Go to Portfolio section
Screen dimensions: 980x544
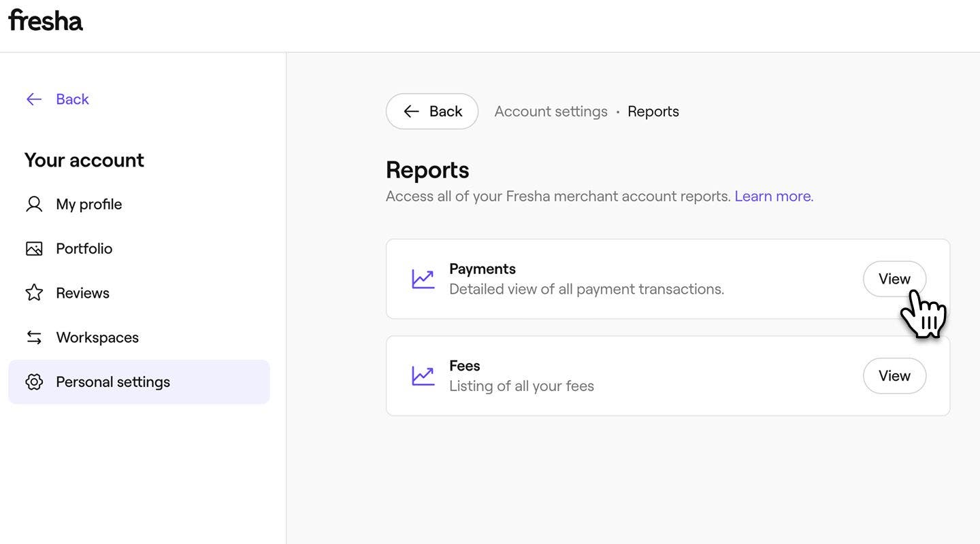coord(84,249)
